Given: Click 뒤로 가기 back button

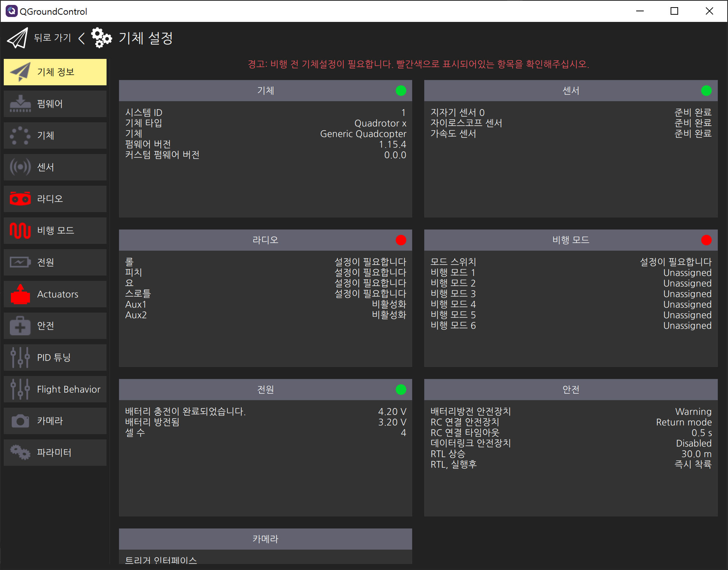Looking at the screenshot, I should coord(53,38).
